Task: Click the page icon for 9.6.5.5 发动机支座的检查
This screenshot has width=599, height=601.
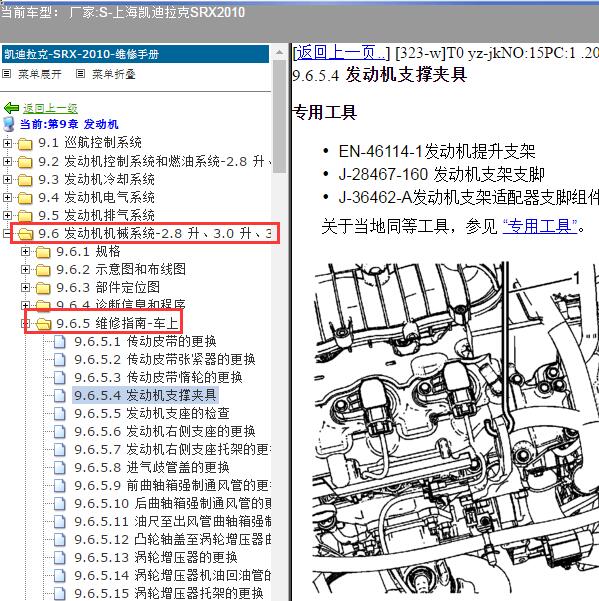Action: pyautogui.click(x=60, y=414)
